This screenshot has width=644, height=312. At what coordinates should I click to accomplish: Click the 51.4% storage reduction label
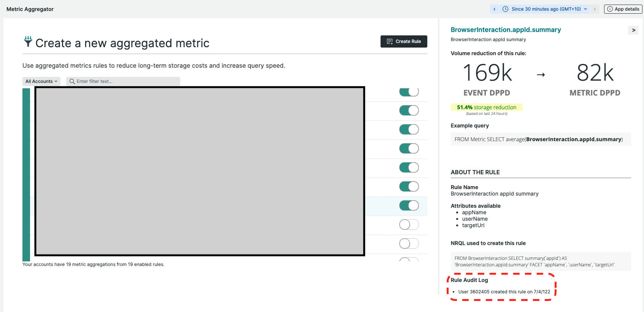(487, 107)
